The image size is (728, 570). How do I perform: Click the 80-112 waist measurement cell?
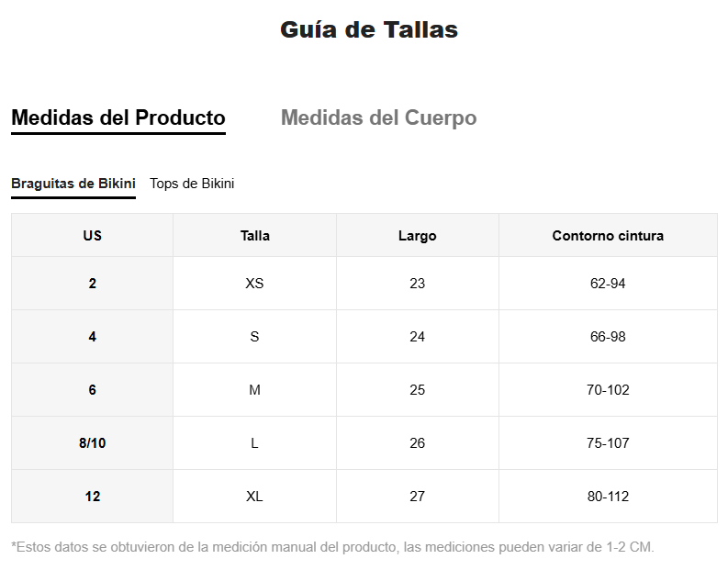pos(608,497)
